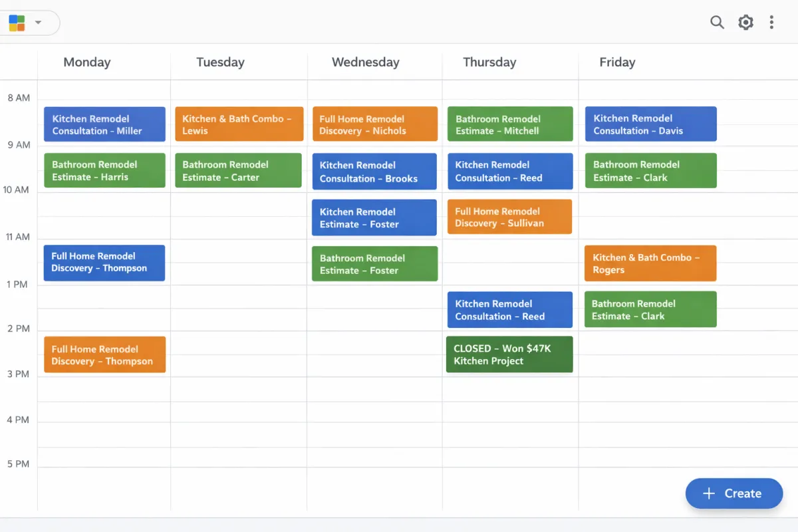The height and width of the screenshot is (532, 798).
Task: Click the Create button
Action: tap(734, 493)
